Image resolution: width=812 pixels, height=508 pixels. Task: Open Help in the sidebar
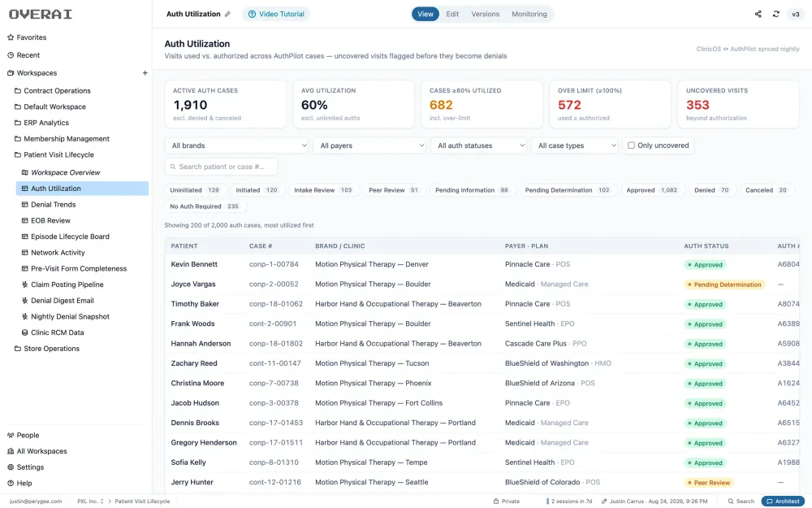(x=19, y=483)
